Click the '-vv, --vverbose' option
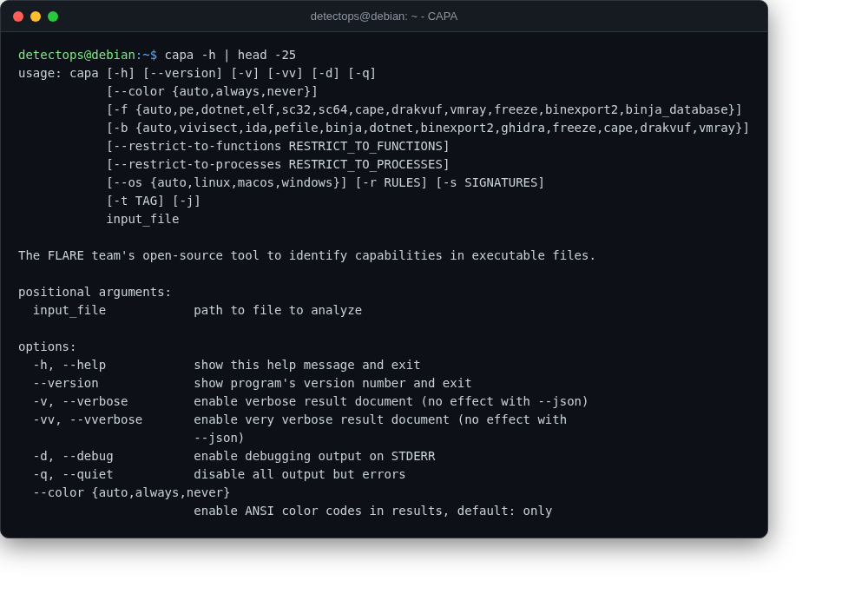Screen dimensions: 868x607 pyautogui.click(x=88, y=420)
